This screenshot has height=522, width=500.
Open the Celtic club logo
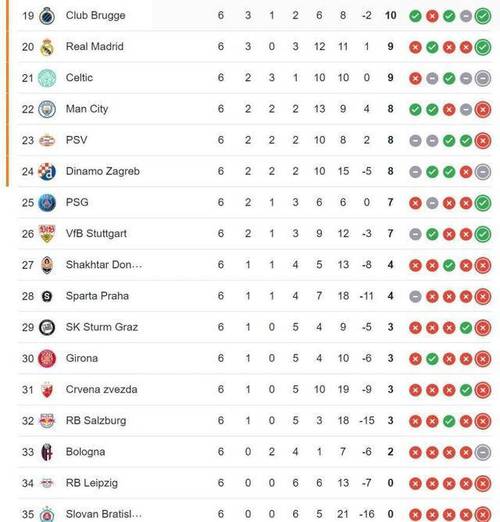[47, 78]
